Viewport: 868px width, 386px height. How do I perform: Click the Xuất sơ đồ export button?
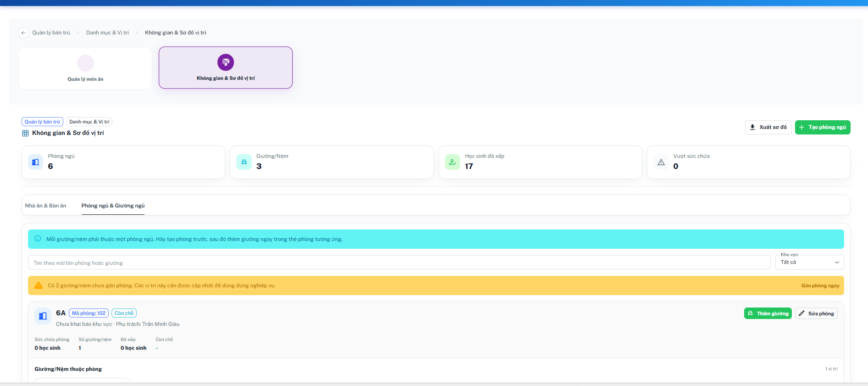pos(768,127)
